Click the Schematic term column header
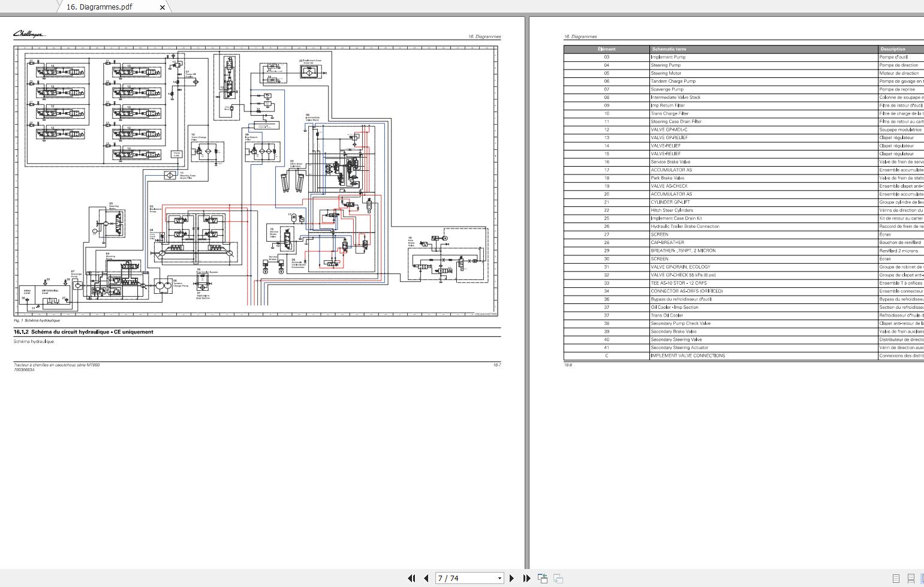924x587 pixels. click(669, 49)
